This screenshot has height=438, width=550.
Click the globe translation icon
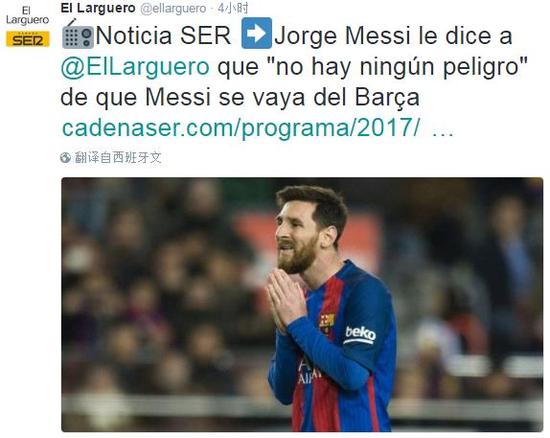click(65, 157)
